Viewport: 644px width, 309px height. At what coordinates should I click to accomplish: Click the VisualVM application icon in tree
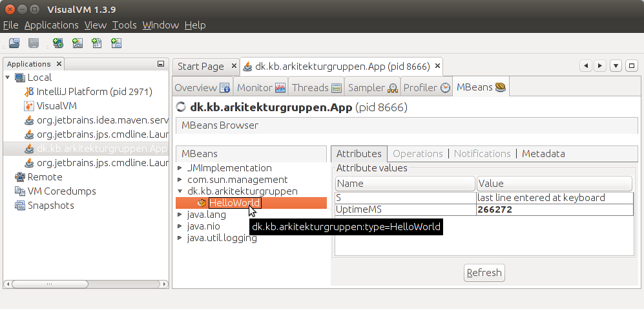(29, 106)
